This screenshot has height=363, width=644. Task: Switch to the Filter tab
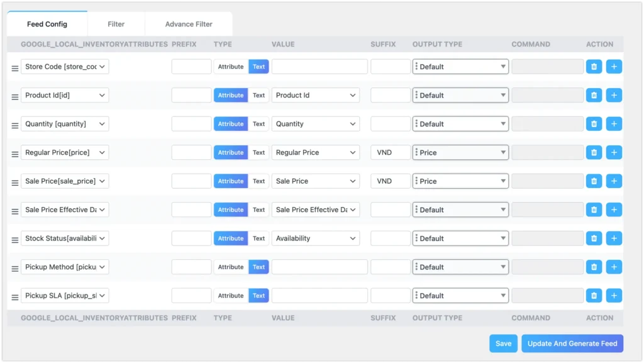point(116,25)
